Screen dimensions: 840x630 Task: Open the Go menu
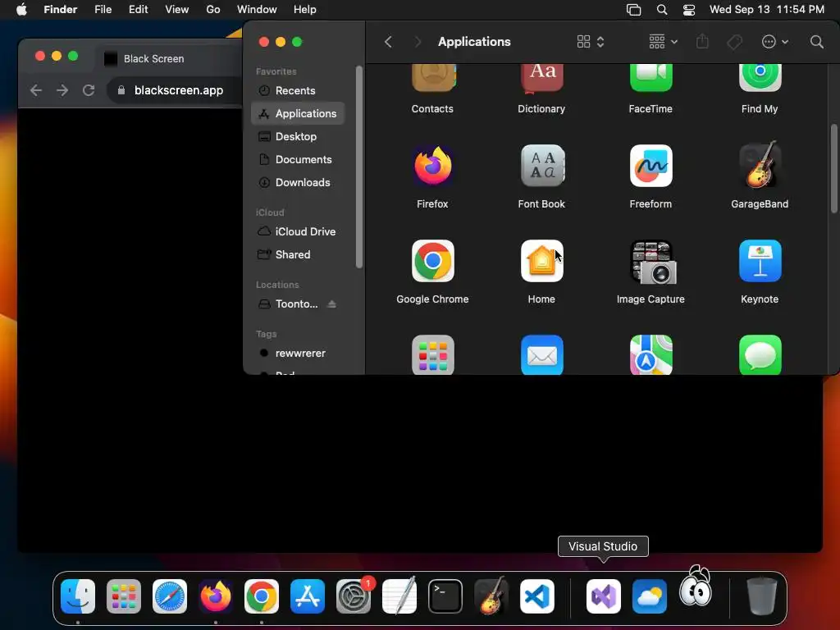213,10
